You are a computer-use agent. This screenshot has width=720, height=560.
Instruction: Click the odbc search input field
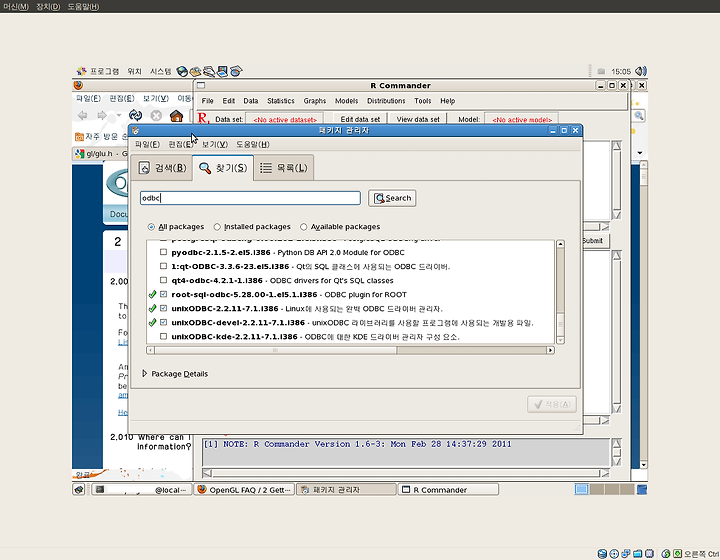pos(250,198)
